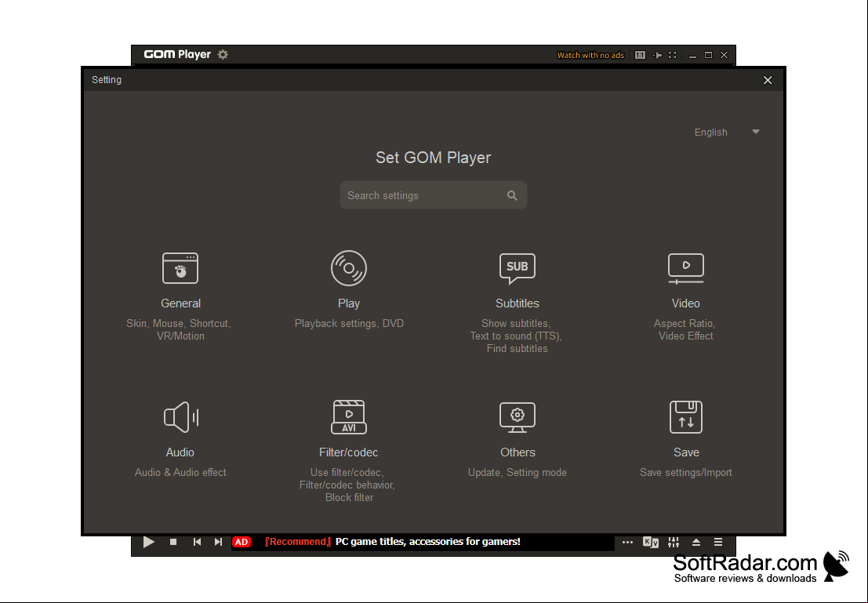Open the equalizer control panel icon

[674, 542]
